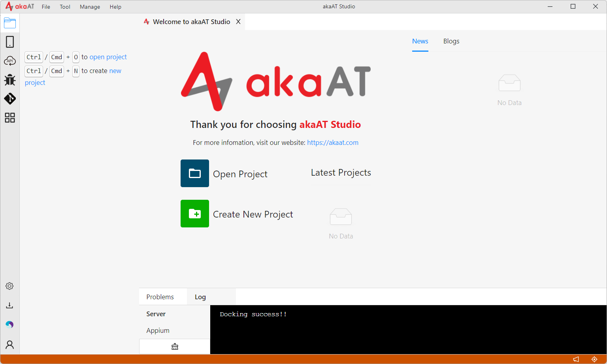Click the open project link
Viewport: 607px width, 364px height.
click(108, 57)
